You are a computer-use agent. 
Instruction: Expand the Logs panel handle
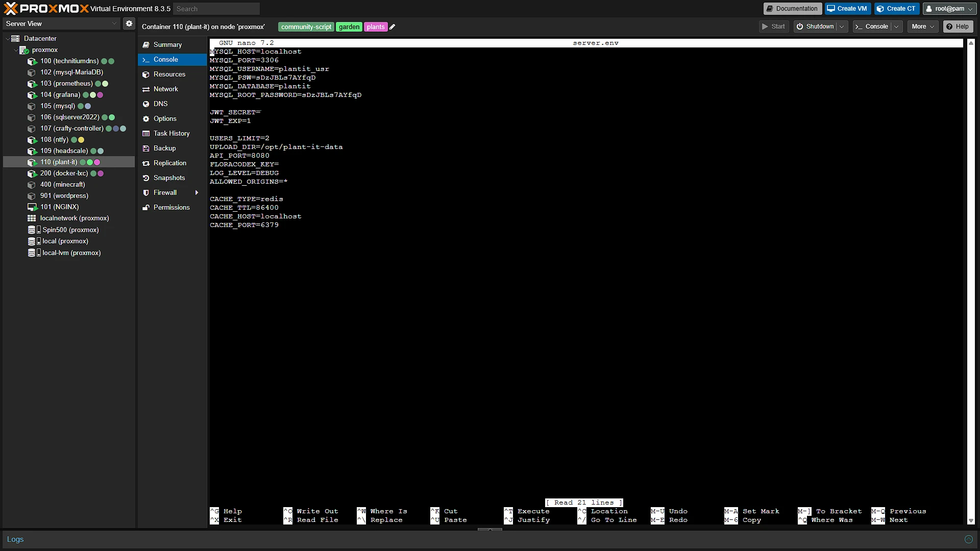coord(490,530)
